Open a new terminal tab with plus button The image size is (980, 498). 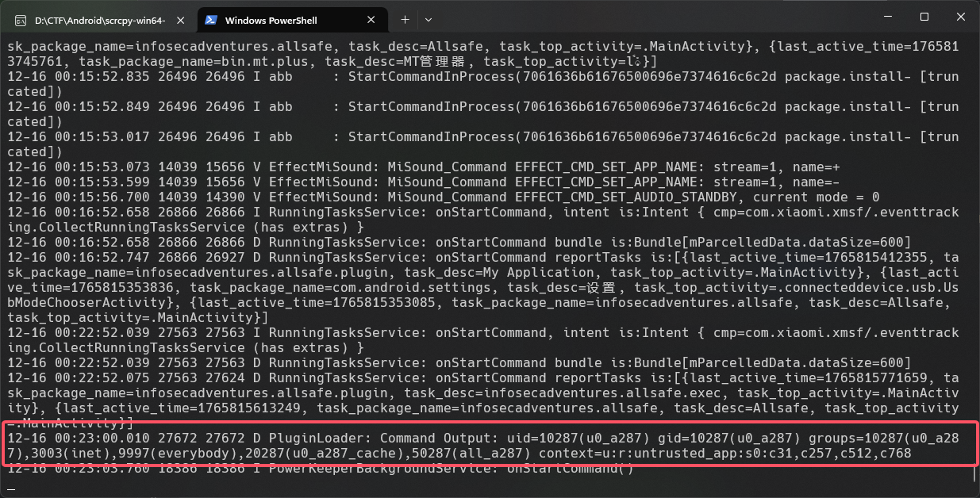405,19
